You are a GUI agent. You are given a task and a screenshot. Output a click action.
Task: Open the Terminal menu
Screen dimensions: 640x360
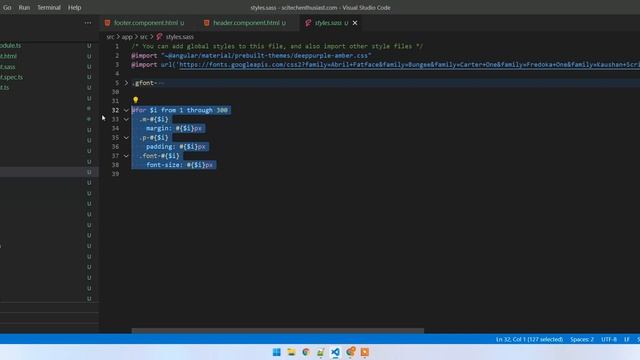(49, 7)
